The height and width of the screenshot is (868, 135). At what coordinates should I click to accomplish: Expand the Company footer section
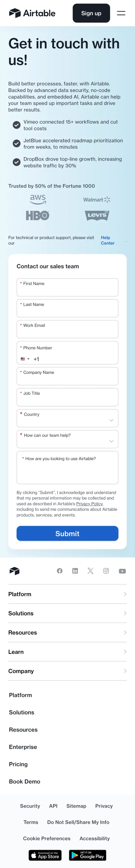pyautogui.click(x=67, y=671)
